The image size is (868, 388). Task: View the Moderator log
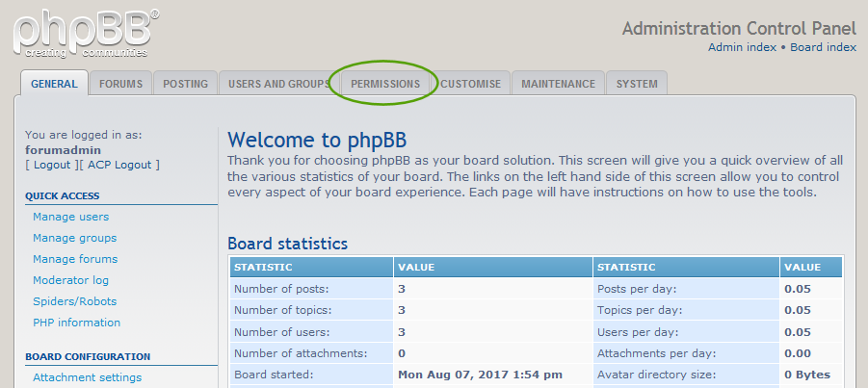pos(70,280)
